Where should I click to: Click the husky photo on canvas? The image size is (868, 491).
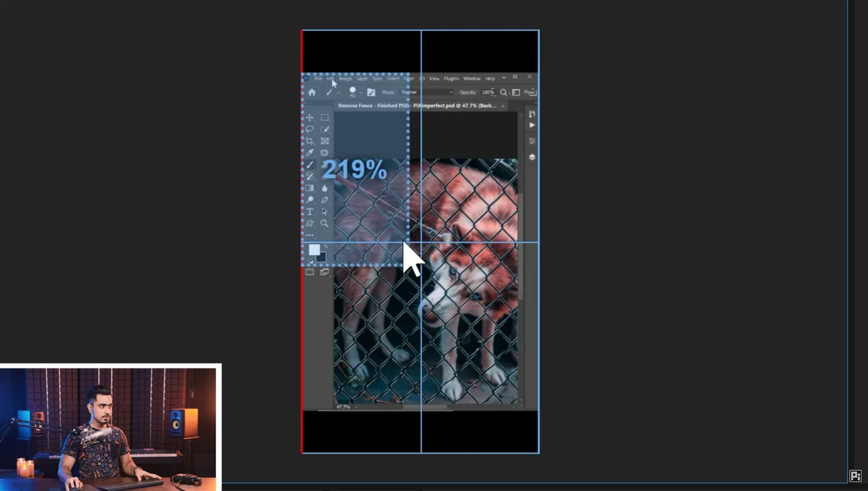click(x=426, y=281)
